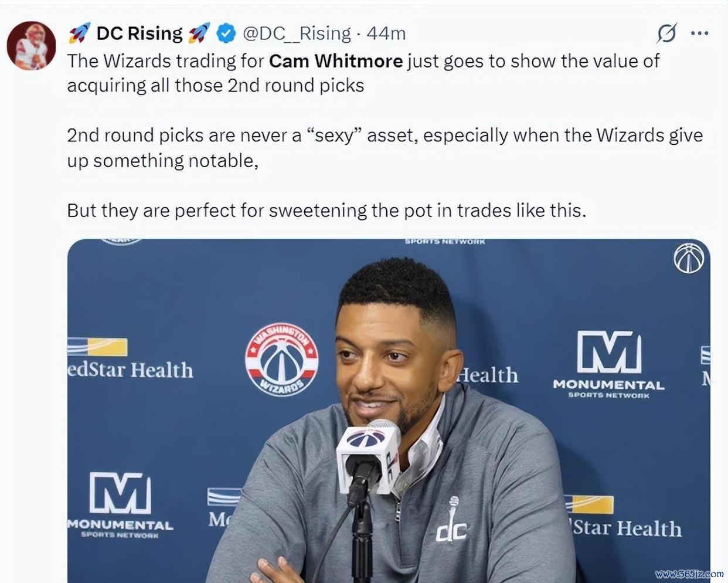Click the www.365jz.com watermark

coord(689,574)
